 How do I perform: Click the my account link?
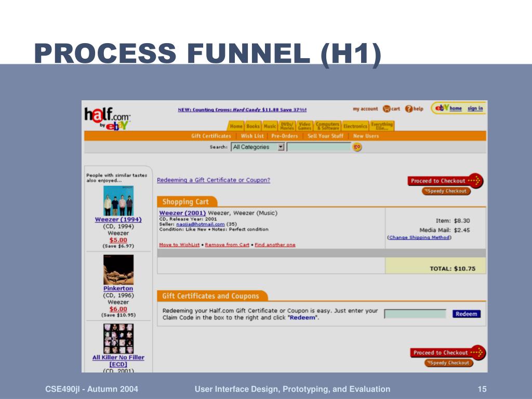[x=365, y=109]
